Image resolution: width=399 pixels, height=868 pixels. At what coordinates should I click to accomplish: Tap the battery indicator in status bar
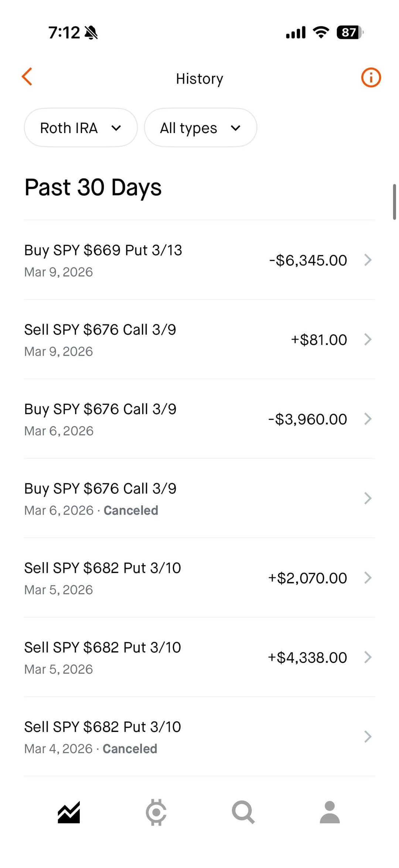point(349,33)
